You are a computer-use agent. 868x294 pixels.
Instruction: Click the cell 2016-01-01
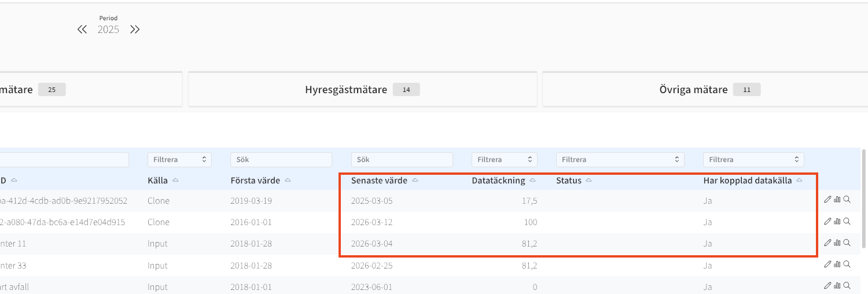click(x=252, y=222)
